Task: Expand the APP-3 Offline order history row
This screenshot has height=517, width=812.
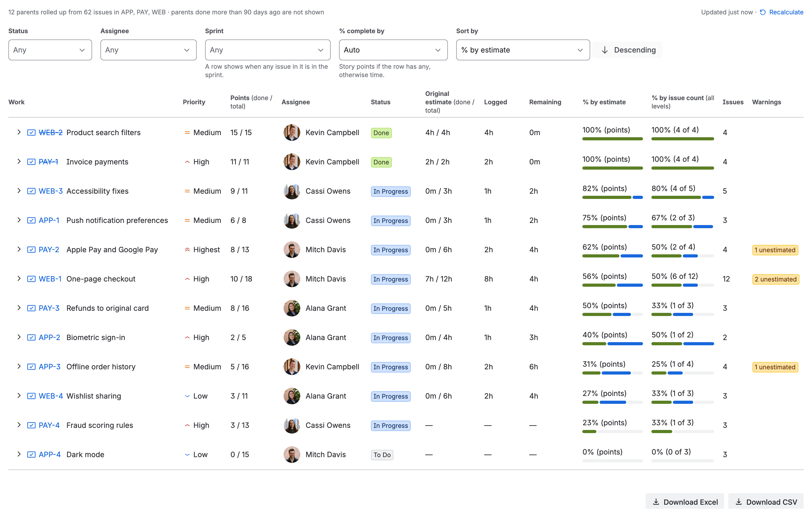Action: 19,366
